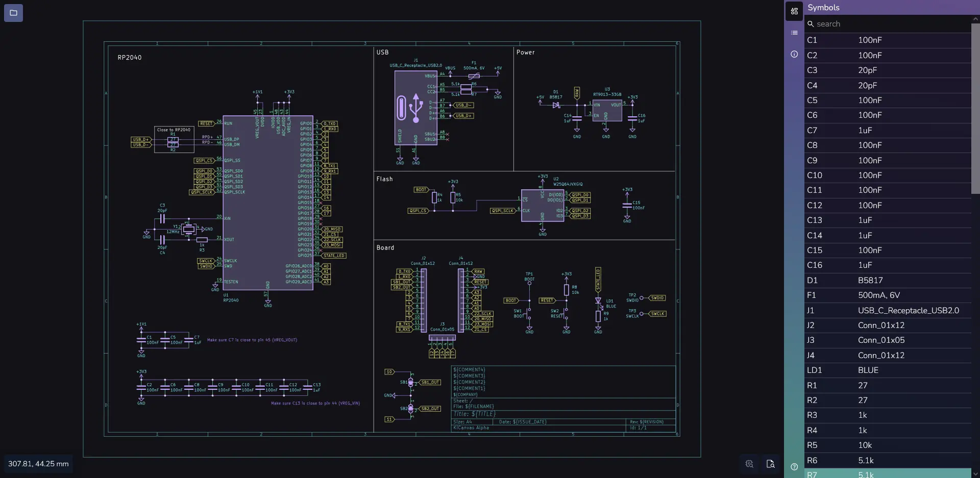Select row R2 27 in Symbols list
980x478 pixels.
pos(888,400)
